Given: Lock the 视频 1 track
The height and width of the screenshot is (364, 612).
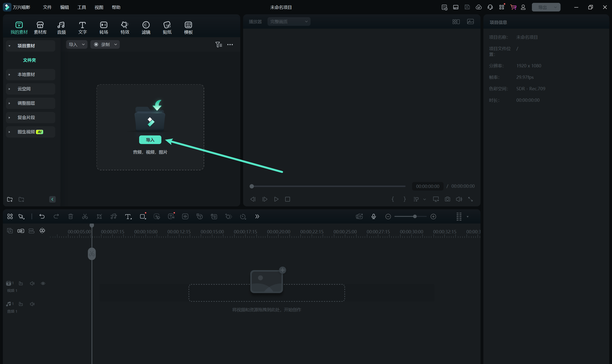Looking at the screenshot, I should pos(21,283).
